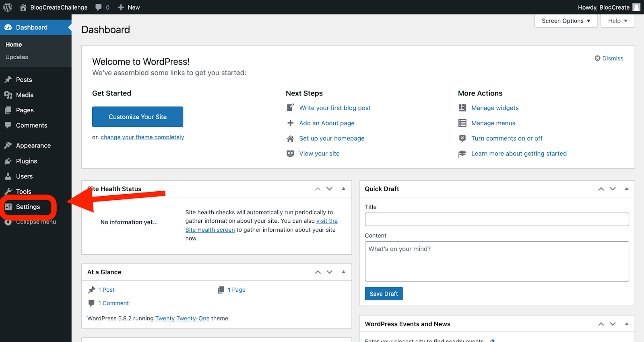Click the pencil icon beside Write your first blog post
Image resolution: width=644 pixels, height=342 pixels.
[290, 108]
